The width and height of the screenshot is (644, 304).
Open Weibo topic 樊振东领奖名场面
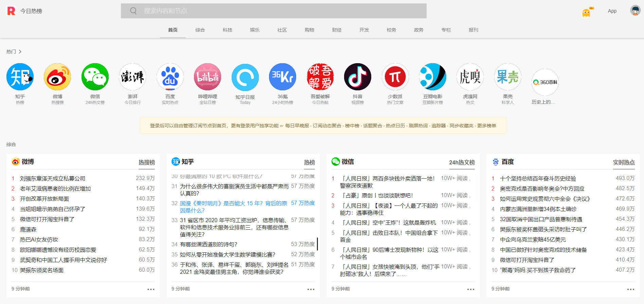coord(42,270)
